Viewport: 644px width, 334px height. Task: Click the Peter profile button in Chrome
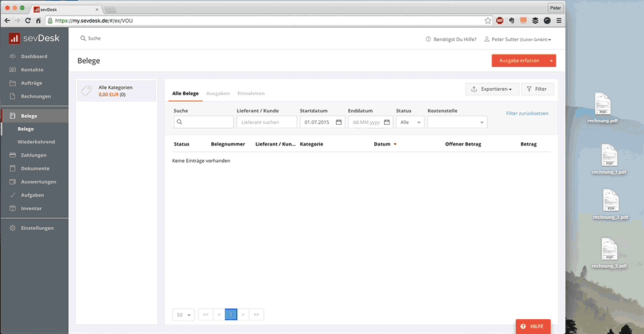tap(555, 8)
